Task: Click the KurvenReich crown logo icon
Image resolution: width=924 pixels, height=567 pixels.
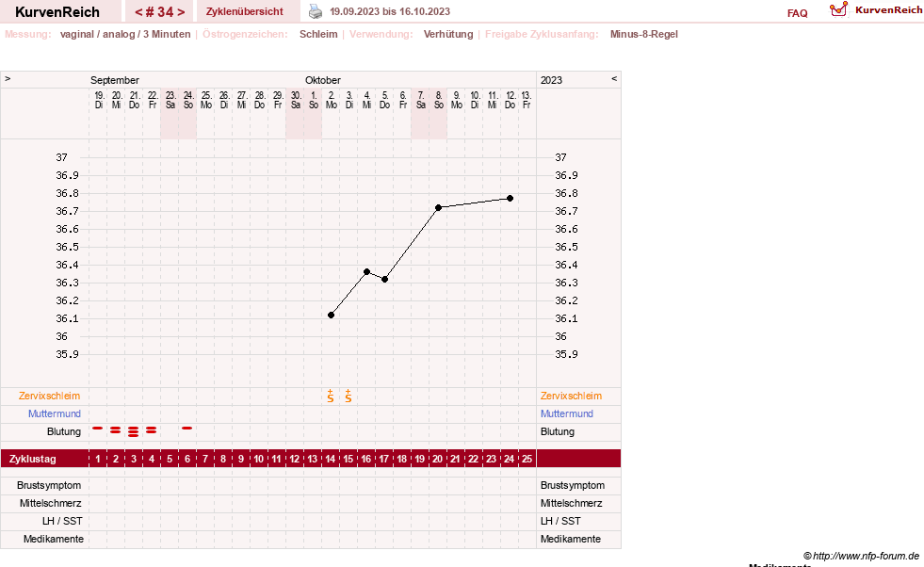Action: pos(838,9)
